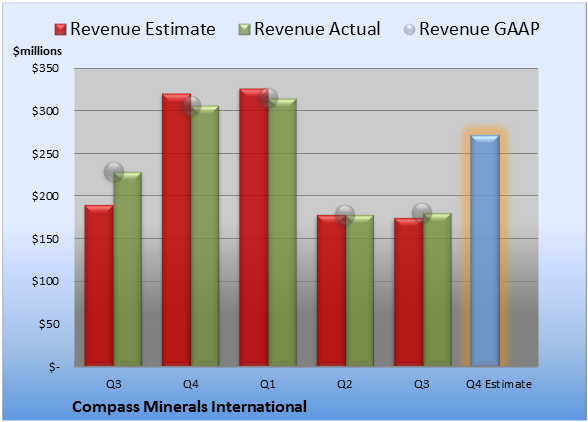Click the gray Revenue GAAP legend marker
This screenshot has height=422, width=588.
(x=410, y=30)
